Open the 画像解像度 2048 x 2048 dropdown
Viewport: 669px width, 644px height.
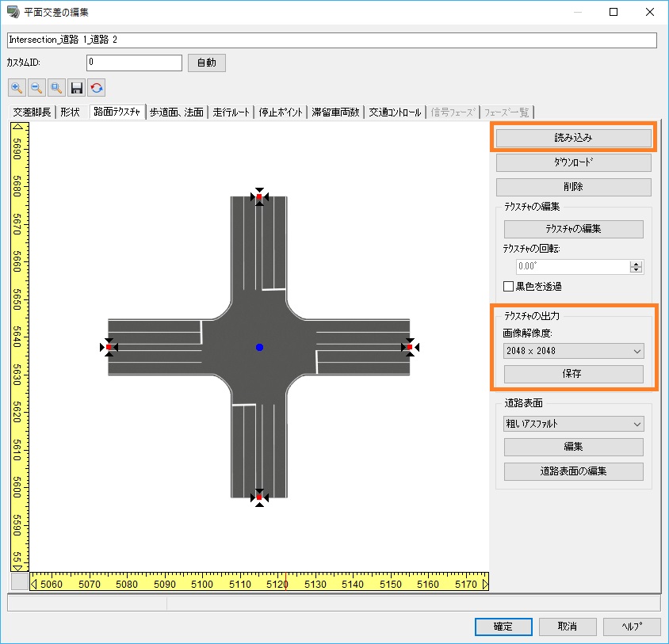click(573, 351)
